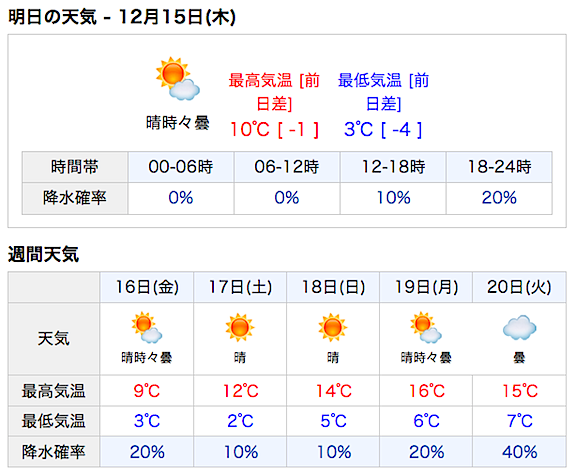Click the 20% precipitation for 18-24時
Screen dimensions: 576x475
click(x=499, y=198)
